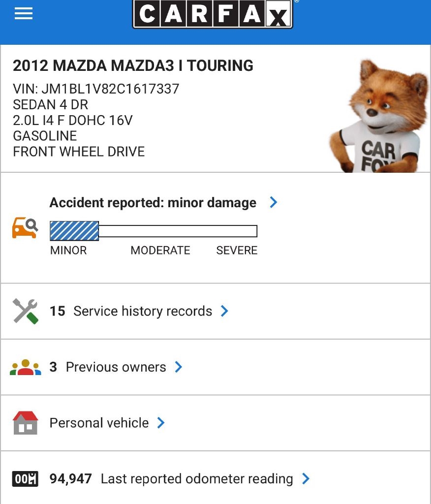This screenshot has height=504, width=431.
Task: Open '3 Previous owners' link
Action: tap(108, 367)
